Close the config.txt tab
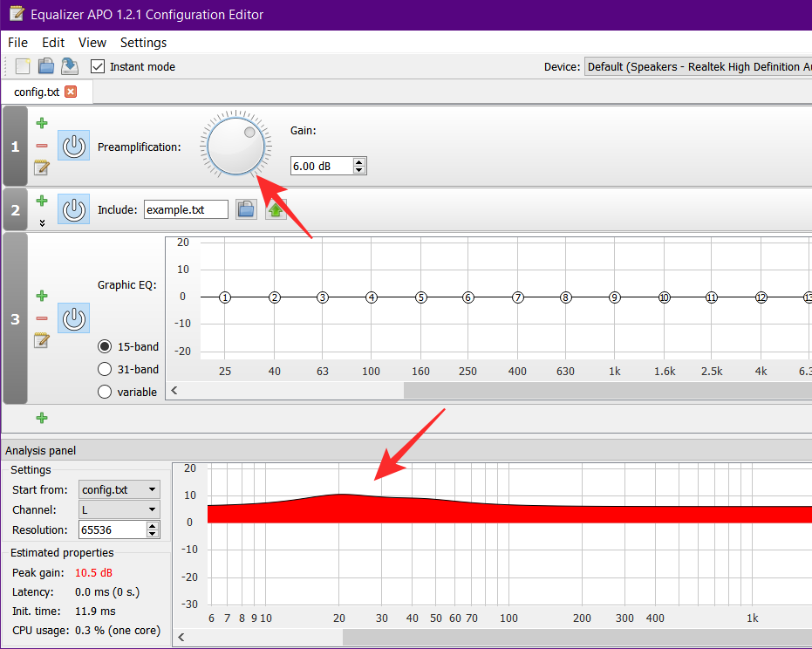Screen dimensions: 812x649 (71, 92)
